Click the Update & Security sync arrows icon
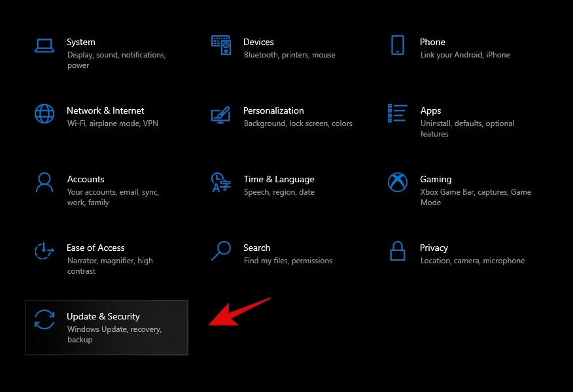The height and width of the screenshot is (392, 573). (x=44, y=319)
